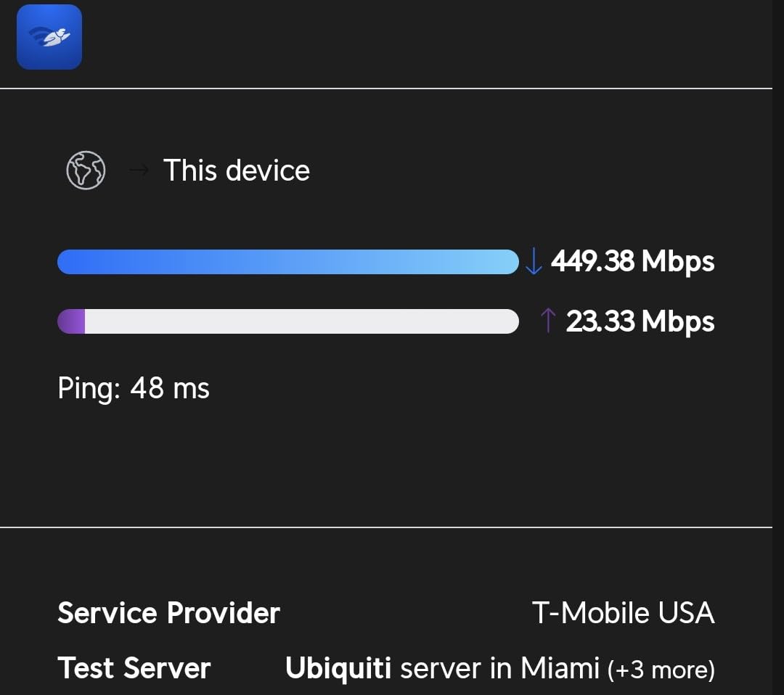Click the unfilled gray part of upload bar
The width and height of the screenshot is (784, 695).
301,321
